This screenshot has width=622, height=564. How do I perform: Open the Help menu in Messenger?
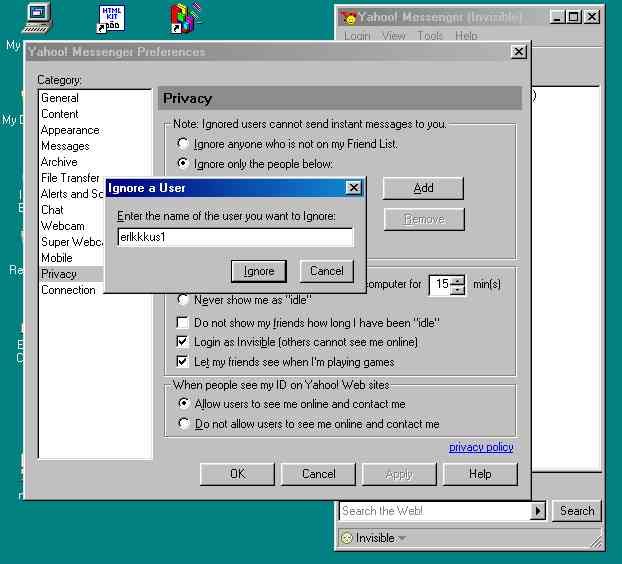pos(466,36)
